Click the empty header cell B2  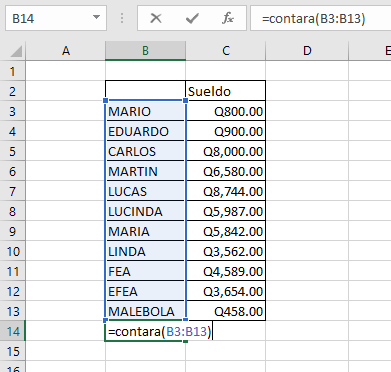coord(145,91)
